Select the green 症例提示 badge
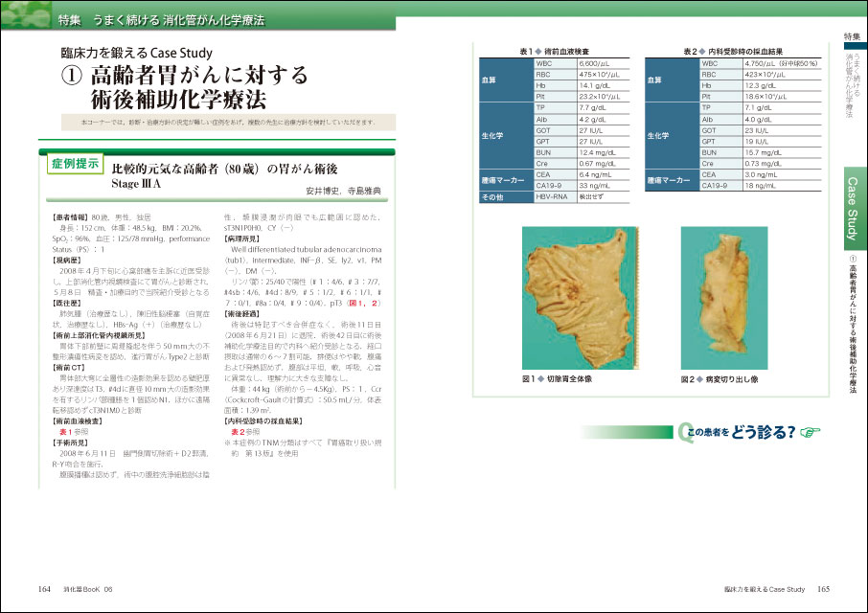868x613 pixels. coord(75,166)
